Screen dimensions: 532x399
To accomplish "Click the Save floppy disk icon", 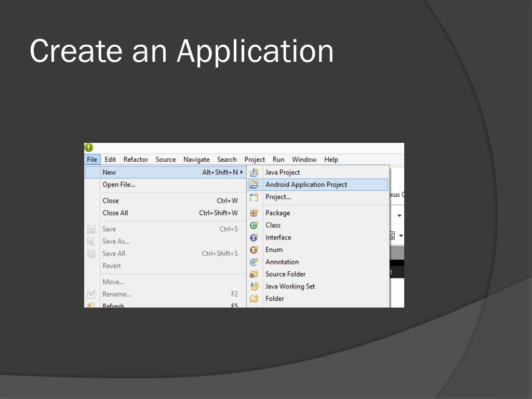I will 91,229.
